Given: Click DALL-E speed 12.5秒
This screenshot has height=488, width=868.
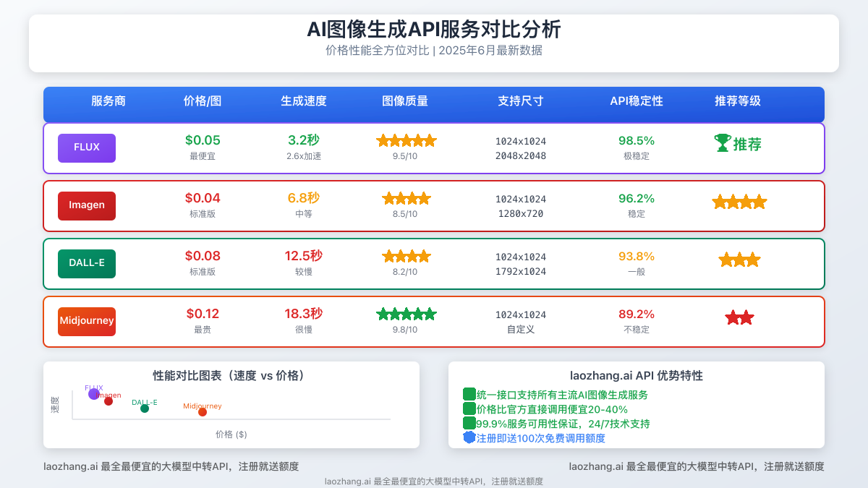Looking at the screenshot, I should point(304,256).
